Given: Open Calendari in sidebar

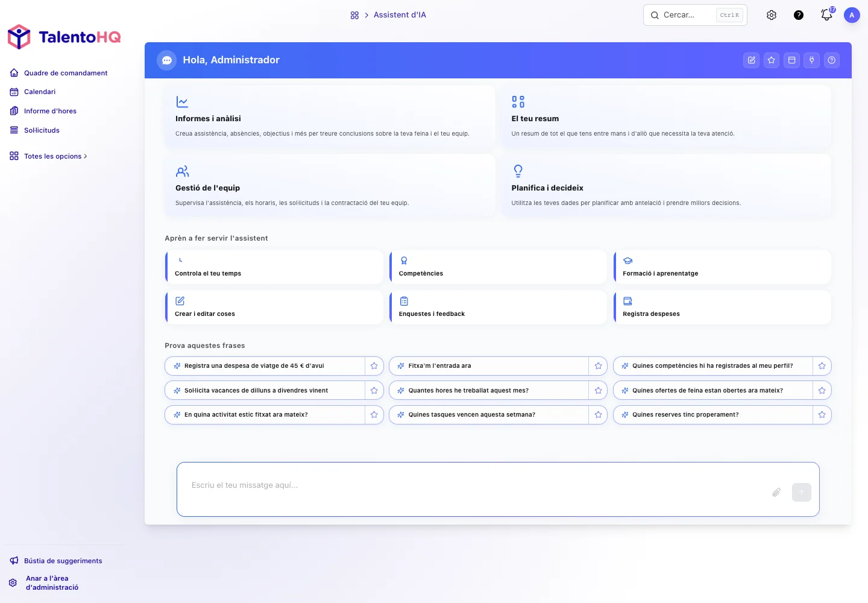Looking at the screenshot, I should (x=33, y=92).
